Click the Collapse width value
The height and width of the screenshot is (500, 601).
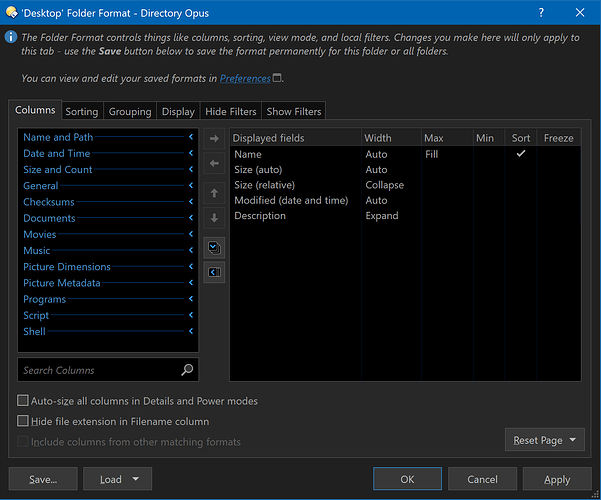click(x=384, y=185)
